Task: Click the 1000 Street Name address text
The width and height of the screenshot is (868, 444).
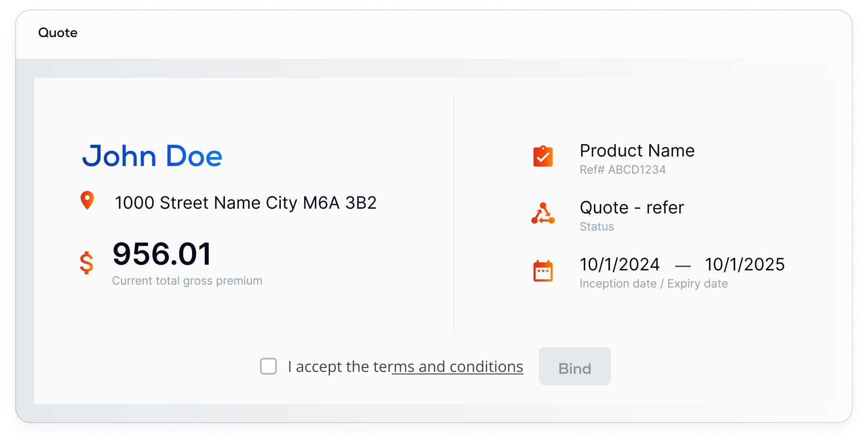Action: [245, 203]
